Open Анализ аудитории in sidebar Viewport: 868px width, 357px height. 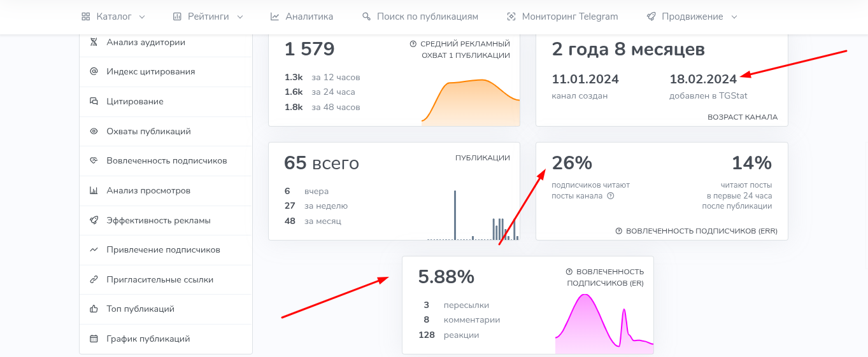166,43
